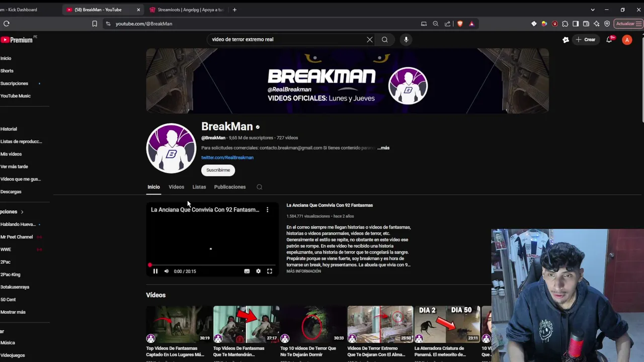Start voice search with microphone icon

pyautogui.click(x=406, y=39)
